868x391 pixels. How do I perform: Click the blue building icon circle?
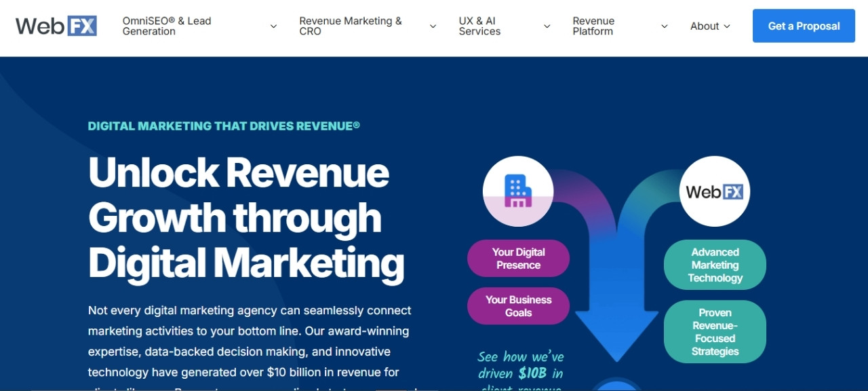coord(518,191)
